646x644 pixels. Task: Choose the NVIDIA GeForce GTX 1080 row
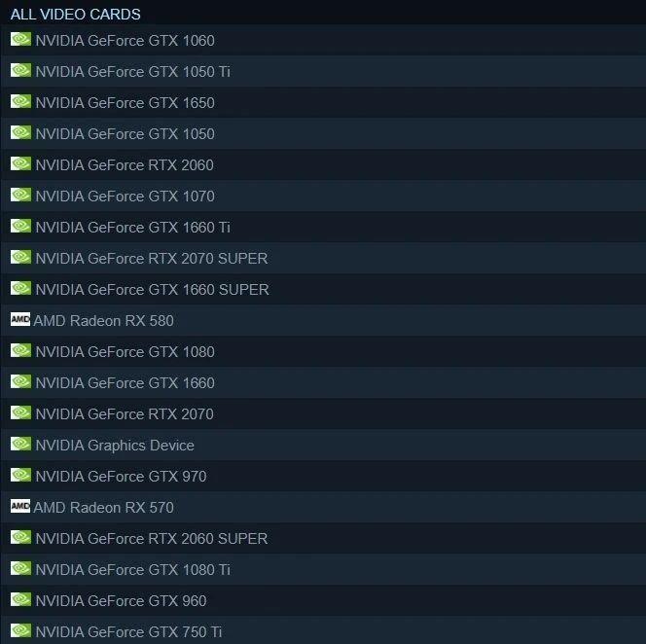click(x=323, y=351)
